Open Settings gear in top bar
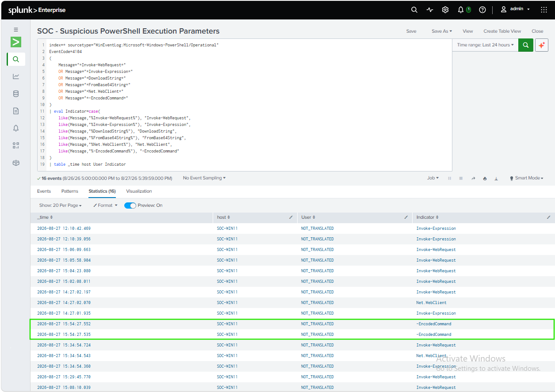 445,10
